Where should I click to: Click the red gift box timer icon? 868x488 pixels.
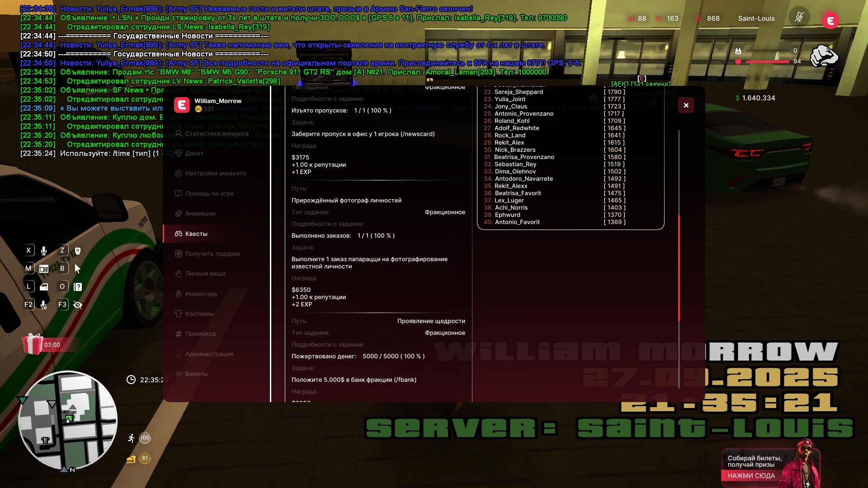(33, 344)
